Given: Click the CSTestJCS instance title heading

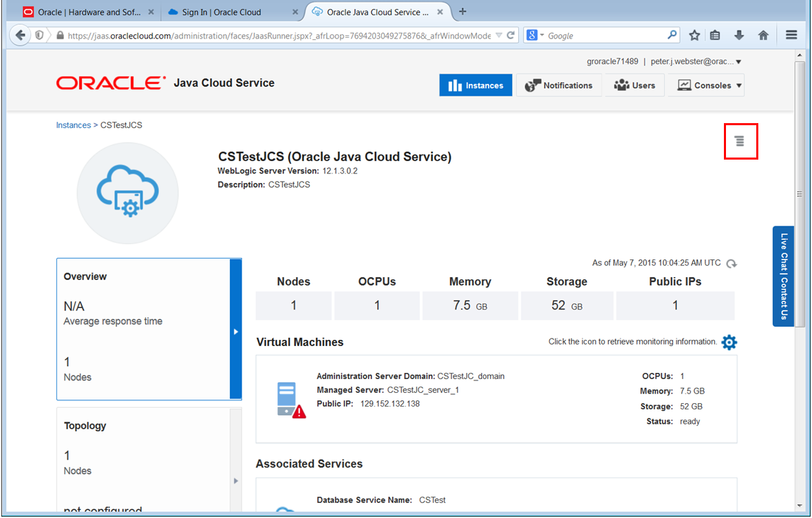Looking at the screenshot, I should click(x=334, y=157).
